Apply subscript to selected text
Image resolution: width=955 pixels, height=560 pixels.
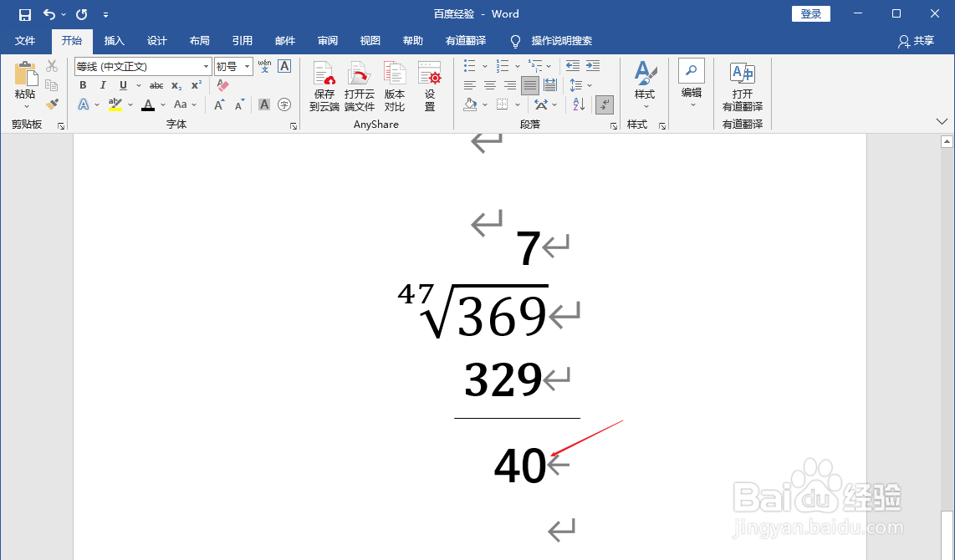pos(176,84)
